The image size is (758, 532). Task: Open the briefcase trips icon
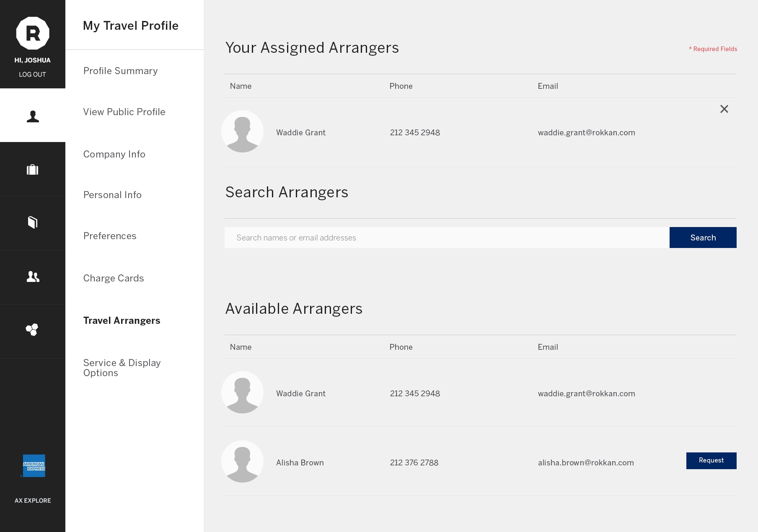point(33,169)
